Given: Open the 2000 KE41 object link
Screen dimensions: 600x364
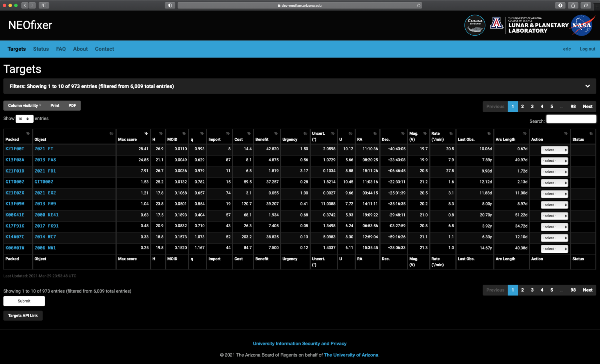Looking at the screenshot, I should [47, 215].
